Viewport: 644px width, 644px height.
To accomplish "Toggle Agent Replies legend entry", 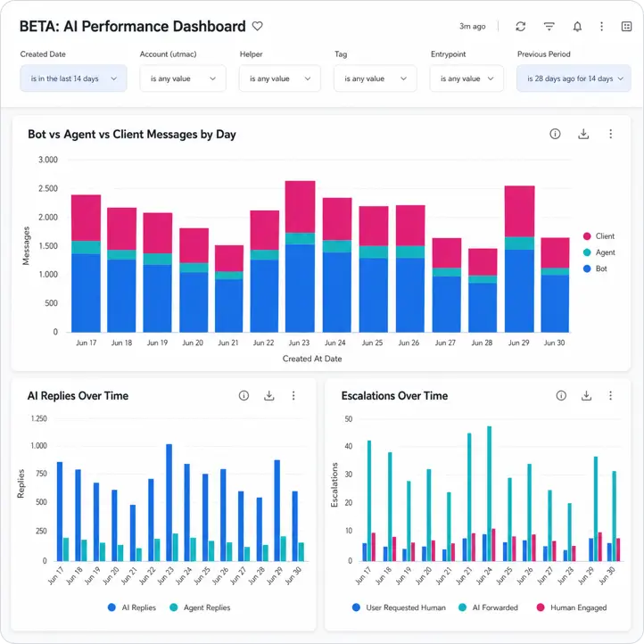I will pyautogui.click(x=200, y=607).
